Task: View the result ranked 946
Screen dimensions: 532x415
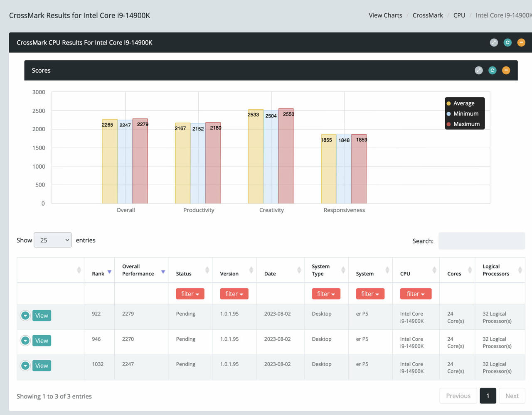Action: (x=42, y=341)
